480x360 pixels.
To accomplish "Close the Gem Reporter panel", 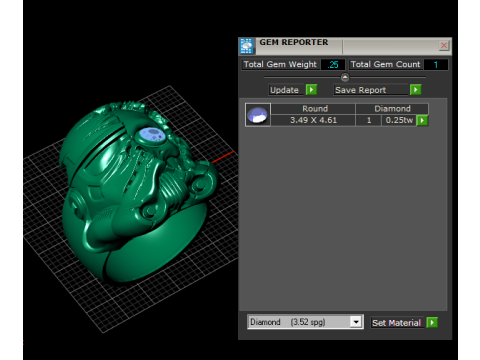I will click(444, 46).
